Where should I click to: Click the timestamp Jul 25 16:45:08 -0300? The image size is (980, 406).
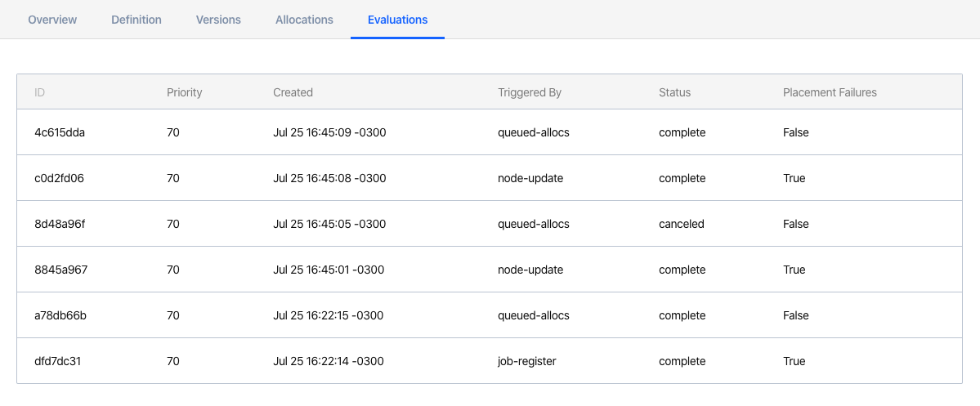click(x=329, y=178)
